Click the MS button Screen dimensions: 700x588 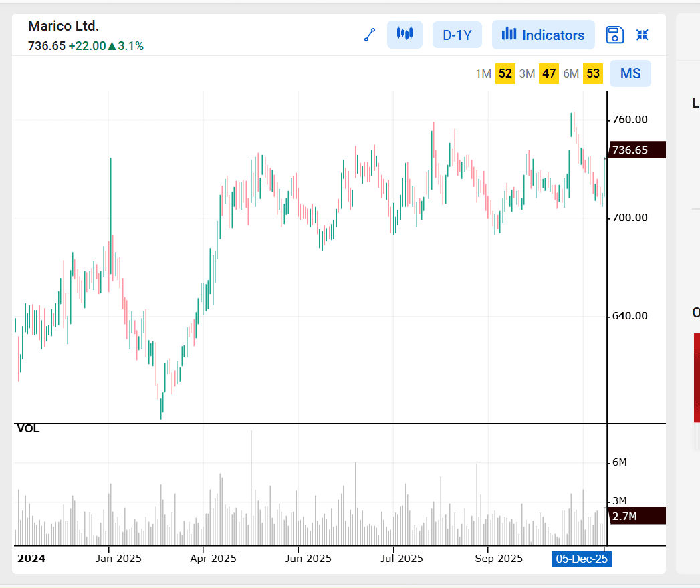click(x=630, y=73)
